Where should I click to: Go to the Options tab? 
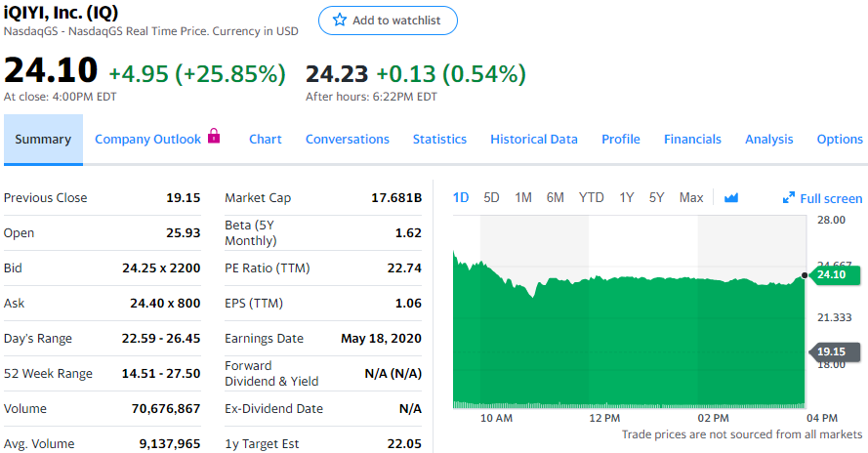click(840, 139)
